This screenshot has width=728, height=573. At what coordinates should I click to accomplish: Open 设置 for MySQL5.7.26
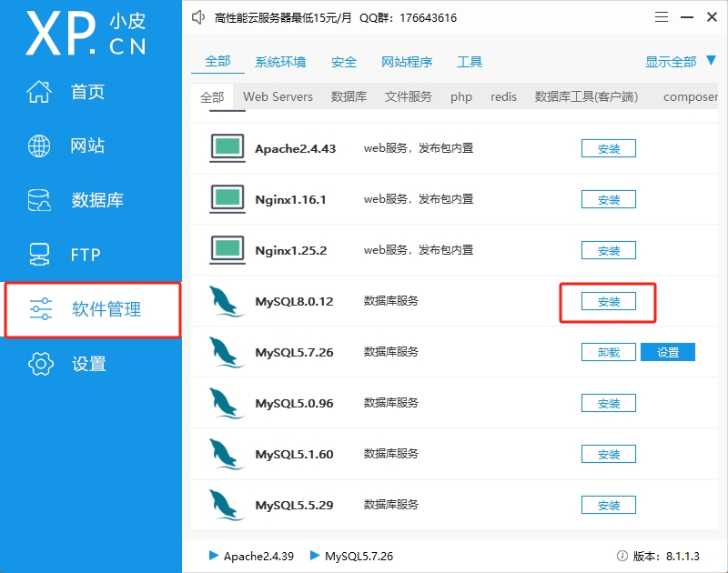point(668,352)
